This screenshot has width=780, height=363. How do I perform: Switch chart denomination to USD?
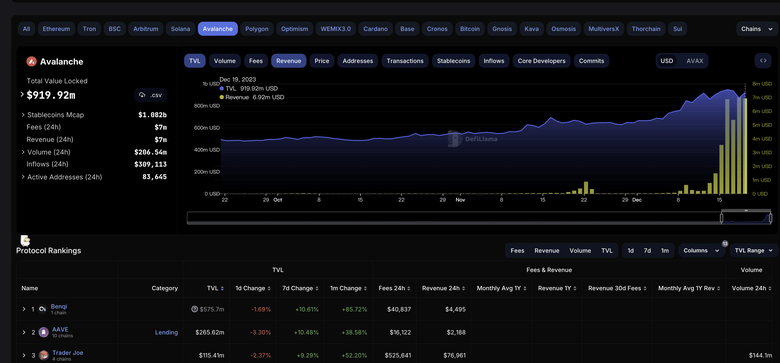pos(667,61)
